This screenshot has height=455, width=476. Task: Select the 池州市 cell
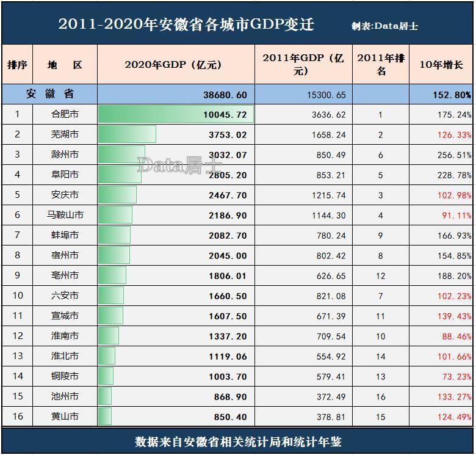coord(65,396)
